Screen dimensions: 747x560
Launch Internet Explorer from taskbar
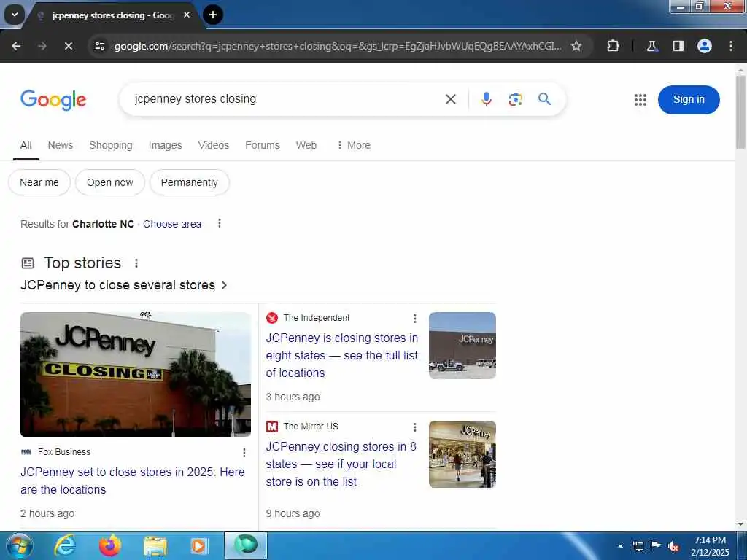(65, 545)
